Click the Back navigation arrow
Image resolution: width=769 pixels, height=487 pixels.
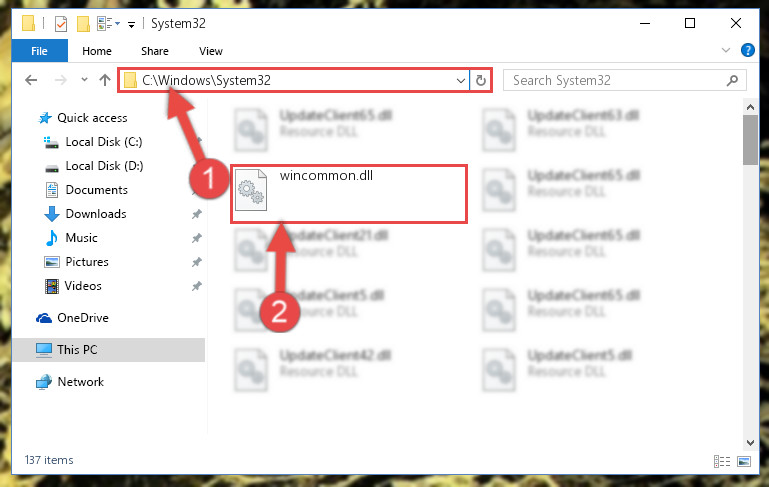tap(31, 80)
